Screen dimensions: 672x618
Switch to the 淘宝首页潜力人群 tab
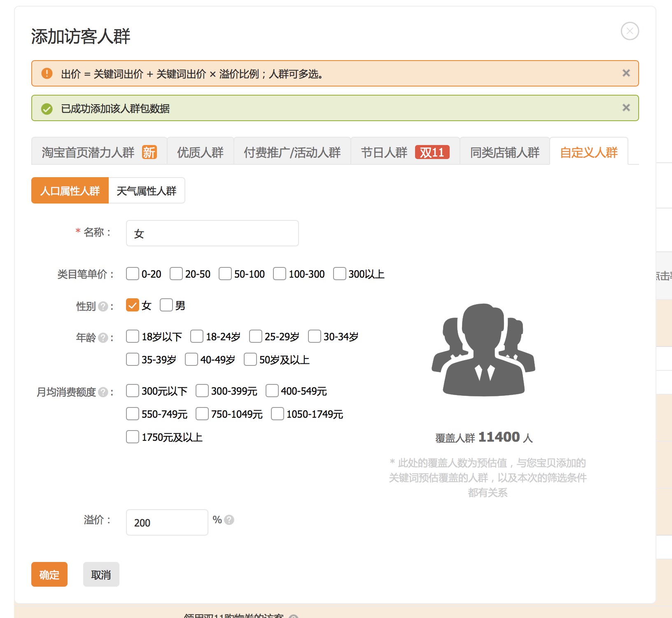point(87,152)
